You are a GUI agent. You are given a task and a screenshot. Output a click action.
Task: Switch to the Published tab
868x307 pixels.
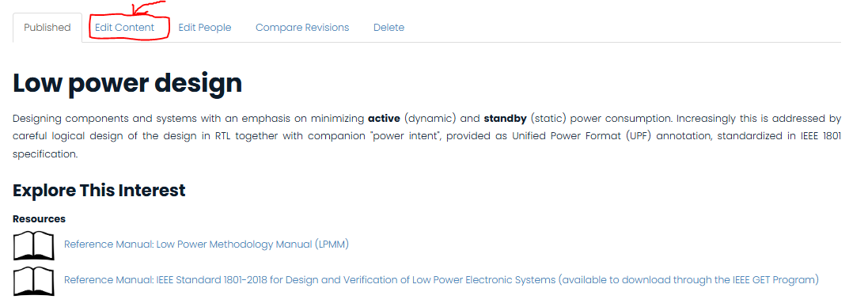[x=47, y=28]
